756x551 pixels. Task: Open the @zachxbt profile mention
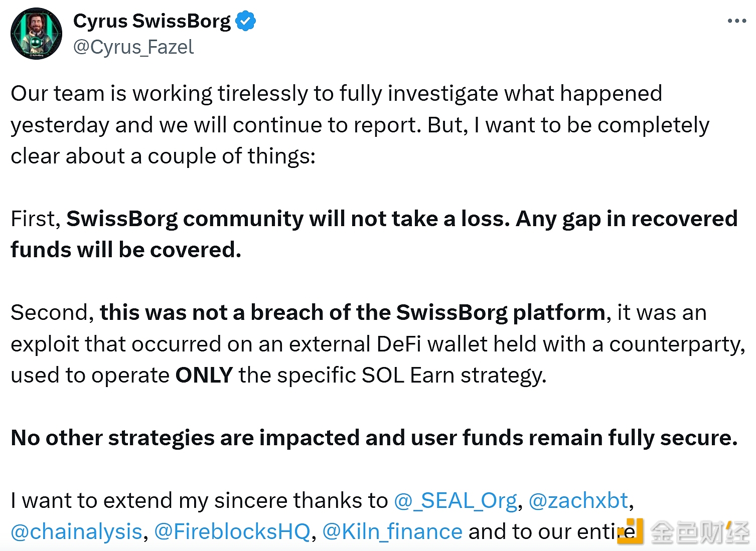click(x=578, y=500)
